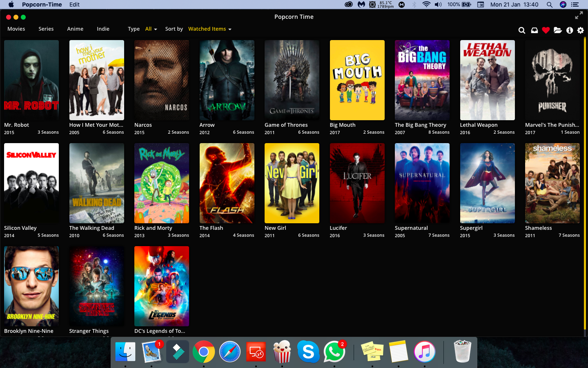Open the Wi-Fi status menu
This screenshot has height=368, width=588.
pos(426,4)
